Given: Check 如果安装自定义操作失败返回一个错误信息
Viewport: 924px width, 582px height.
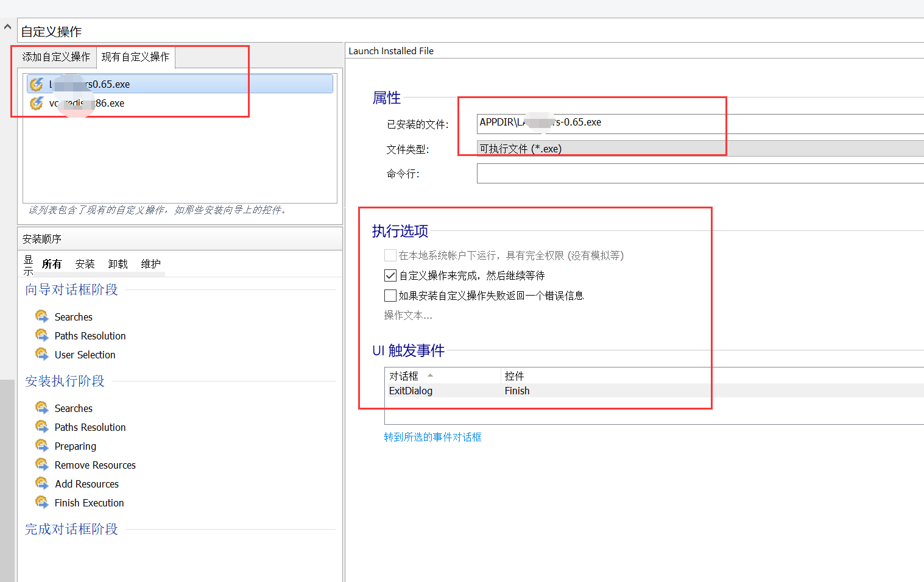Looking at the screenshot, I should pos(390,295).
